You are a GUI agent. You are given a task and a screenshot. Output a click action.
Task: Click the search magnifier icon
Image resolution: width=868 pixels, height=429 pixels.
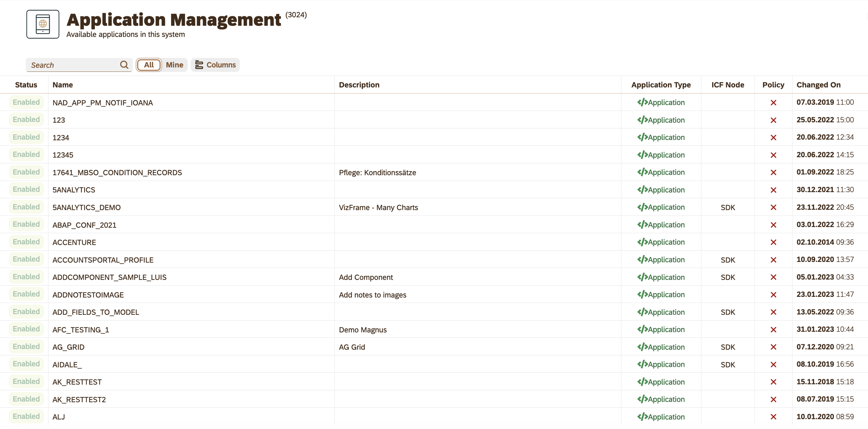[124, 65]
